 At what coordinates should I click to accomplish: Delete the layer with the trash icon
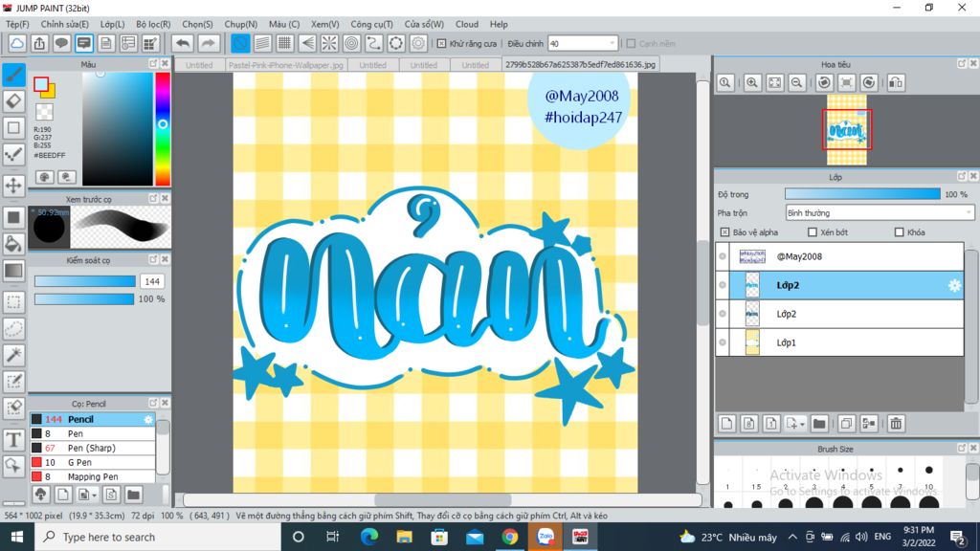pyautogui.click(x=896, y=424)
